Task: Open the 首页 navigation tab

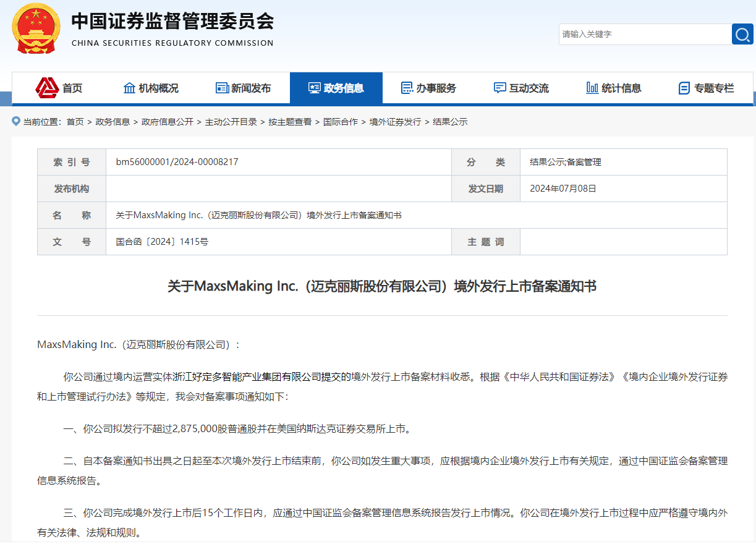Action: click(58, 88)
